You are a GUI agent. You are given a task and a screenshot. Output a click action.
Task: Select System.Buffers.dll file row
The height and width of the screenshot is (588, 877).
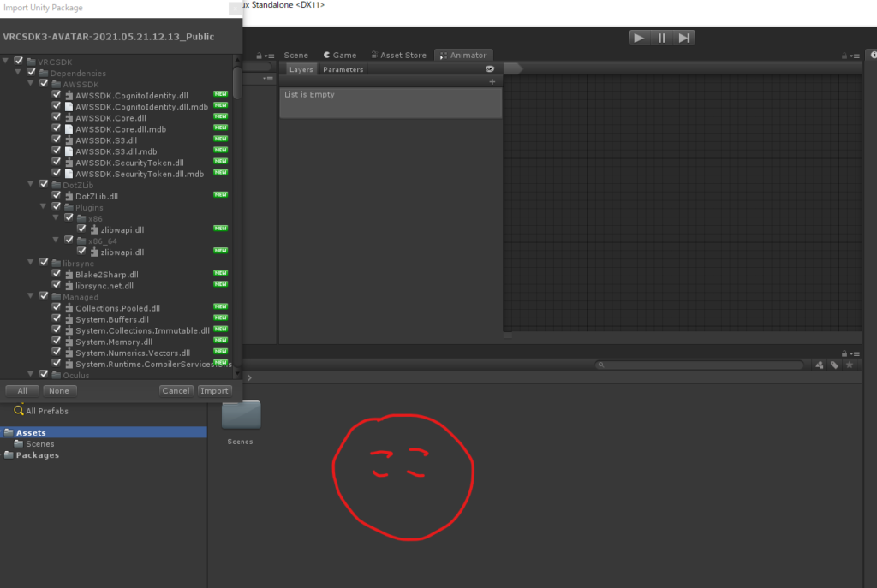116,319
